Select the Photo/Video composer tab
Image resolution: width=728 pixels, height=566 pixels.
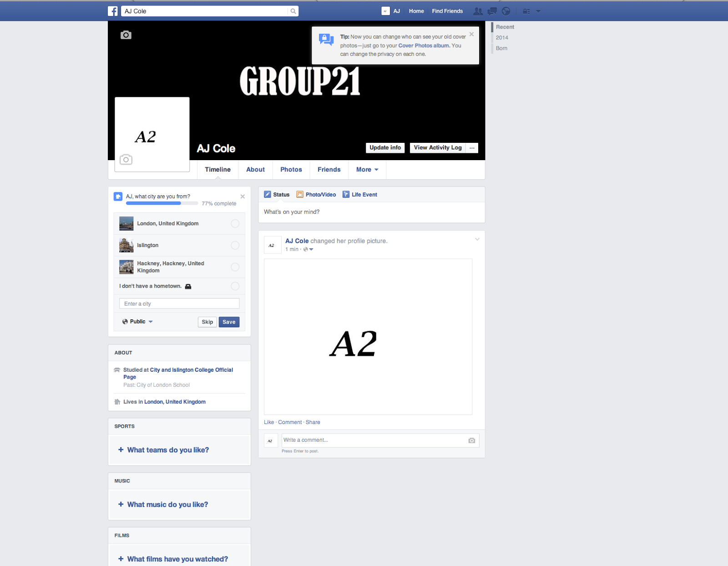coord(316,194)
